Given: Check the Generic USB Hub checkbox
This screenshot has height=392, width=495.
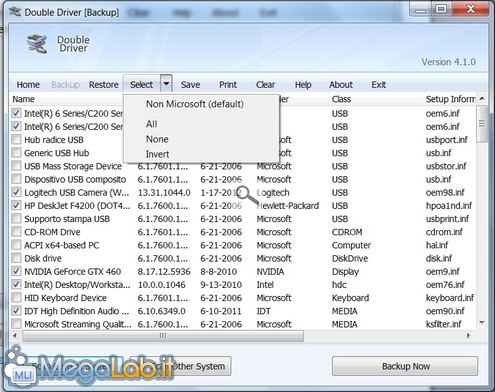Looking at the screenshot, I should pos(16,153).
